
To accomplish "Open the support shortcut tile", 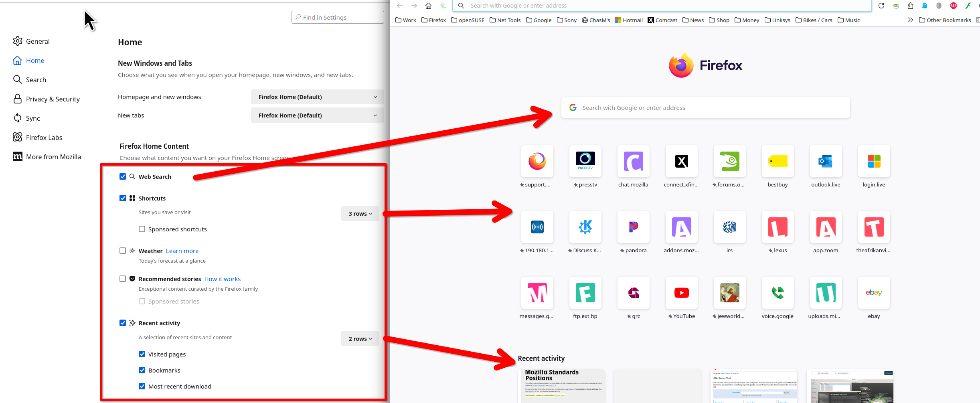I will 537,161.
